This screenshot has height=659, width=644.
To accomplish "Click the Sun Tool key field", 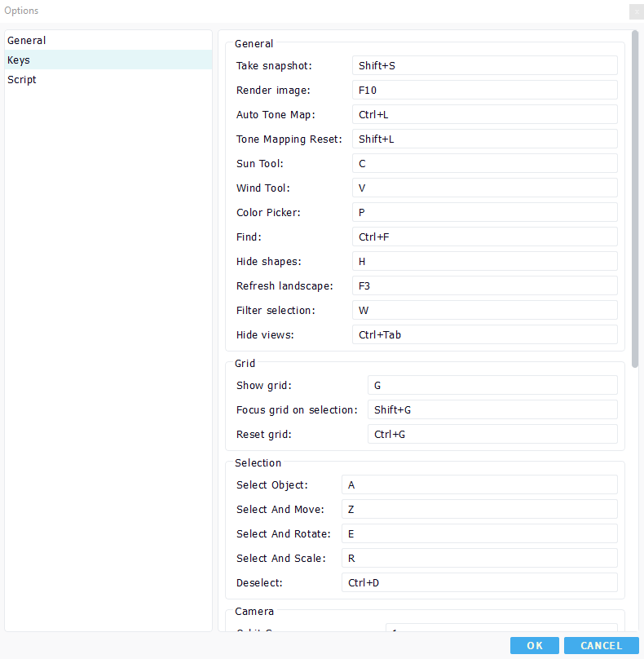I will pyautogui.click(x=484, y=164).
